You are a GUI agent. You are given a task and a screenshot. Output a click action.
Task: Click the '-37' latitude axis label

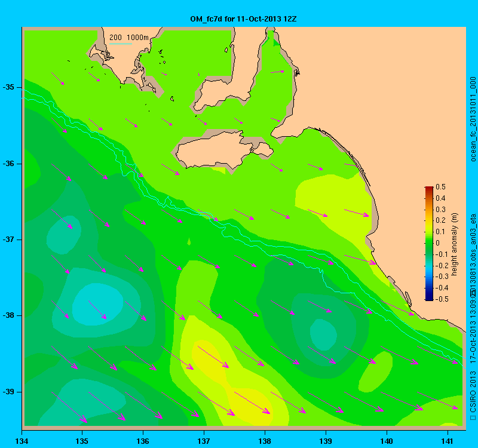(8, 240)
